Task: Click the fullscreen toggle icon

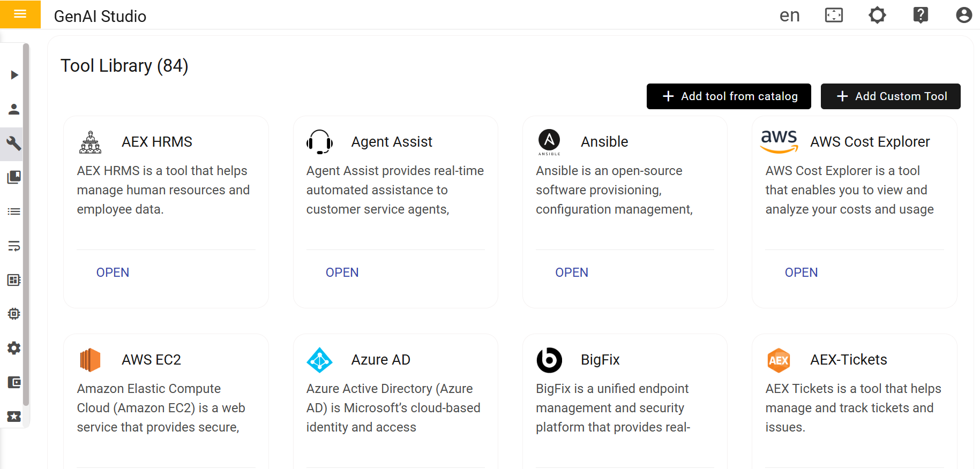Action: (x=834, y=15)
